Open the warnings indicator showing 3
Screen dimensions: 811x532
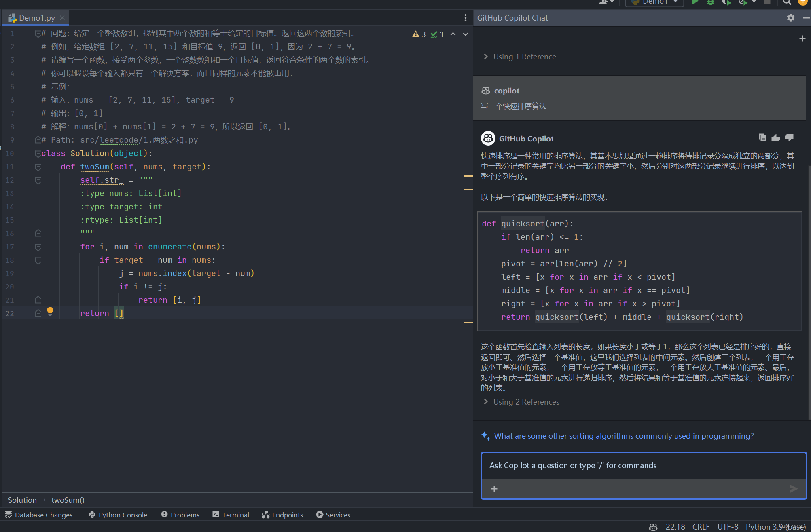(419, 34)
